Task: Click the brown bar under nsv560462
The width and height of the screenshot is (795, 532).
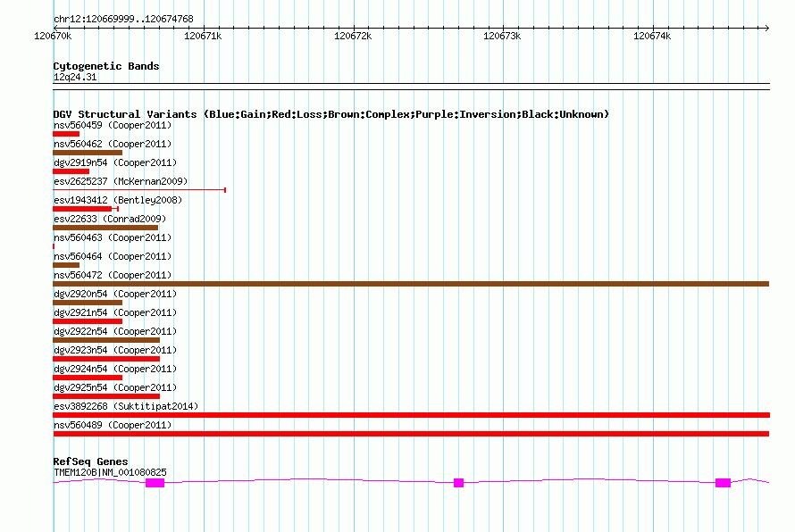Action: tap(88, 153)
